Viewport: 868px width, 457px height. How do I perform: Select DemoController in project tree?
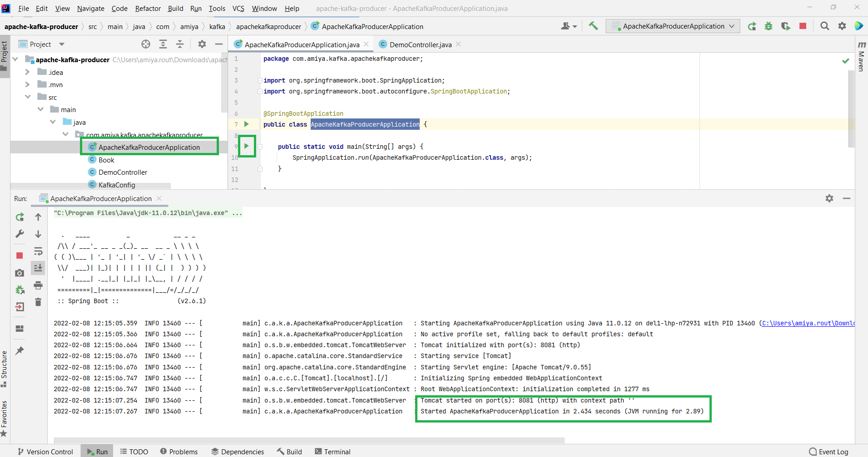(123, 172)
